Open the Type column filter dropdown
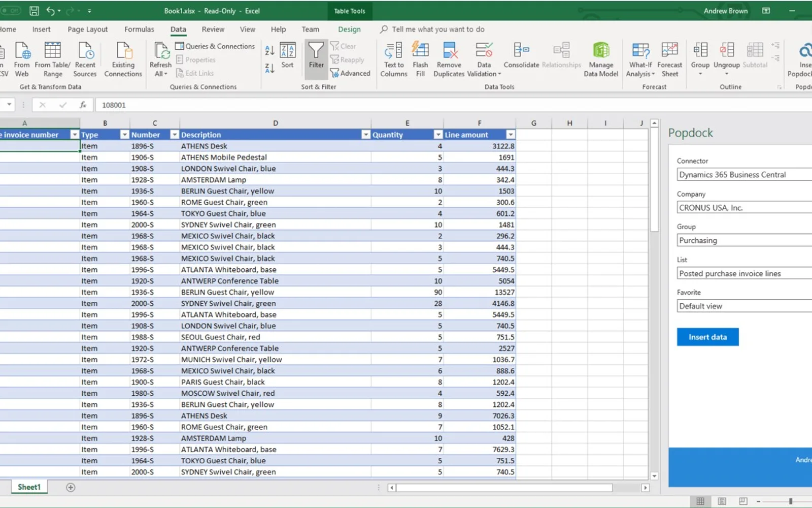The width and height of the screenshot is (812, 508). [x=124, y=135]
